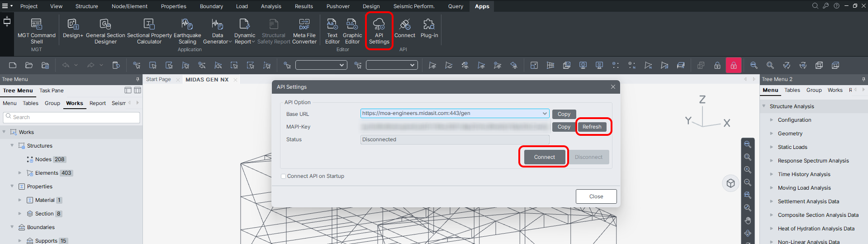Click the red lock icon in toolbar
Viewport: 868px width, 244px height.
tap(733, 66)
